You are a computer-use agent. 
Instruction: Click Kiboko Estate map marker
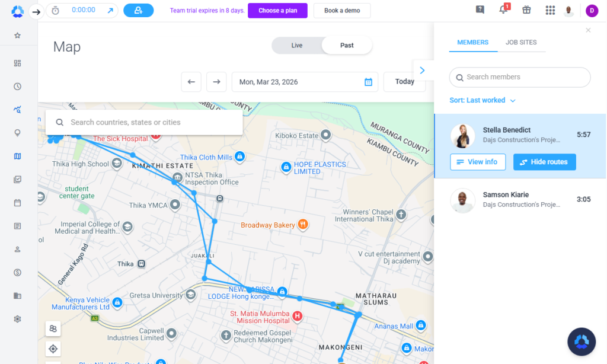(326, 135)
